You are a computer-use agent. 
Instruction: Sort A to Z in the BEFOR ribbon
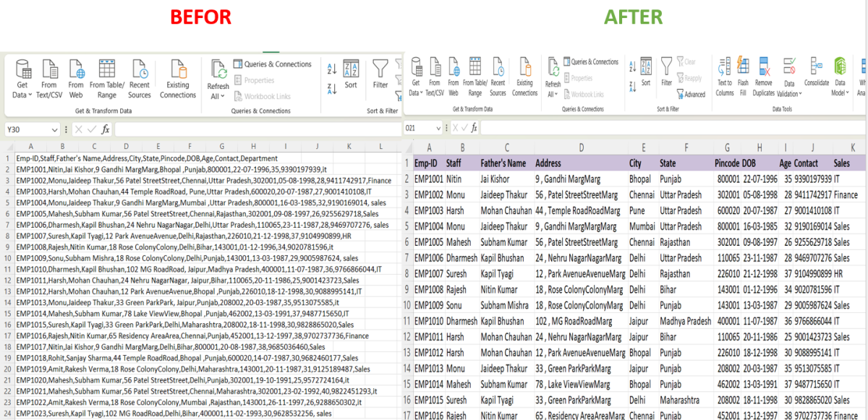click(332, 70)
